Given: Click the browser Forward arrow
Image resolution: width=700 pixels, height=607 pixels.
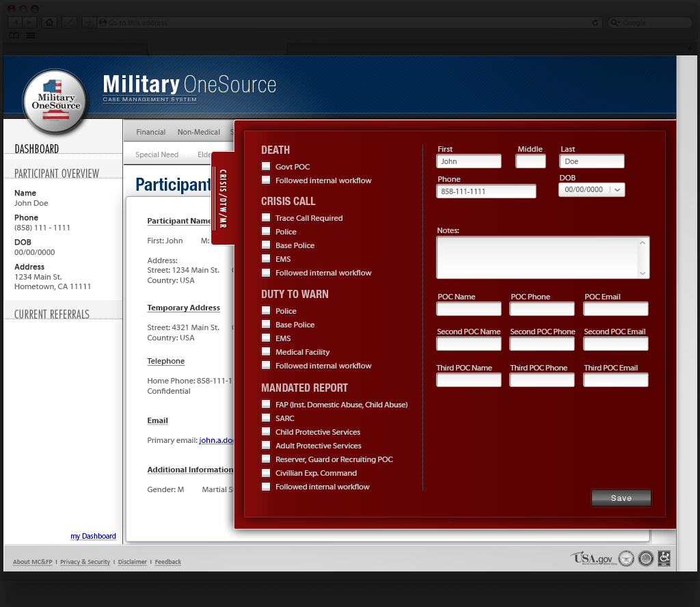Looking at the screenshot, I should pos(29,22).
